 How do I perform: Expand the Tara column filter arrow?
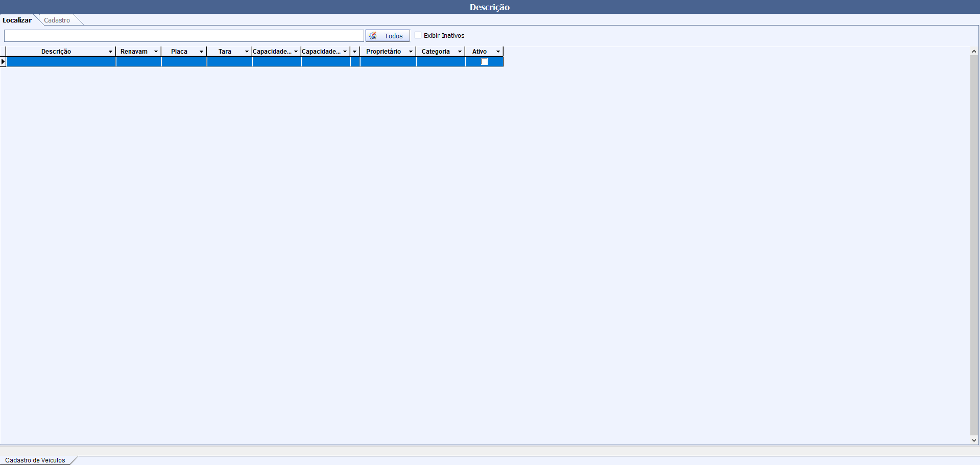pyautogui.click(x=247, y=52)
